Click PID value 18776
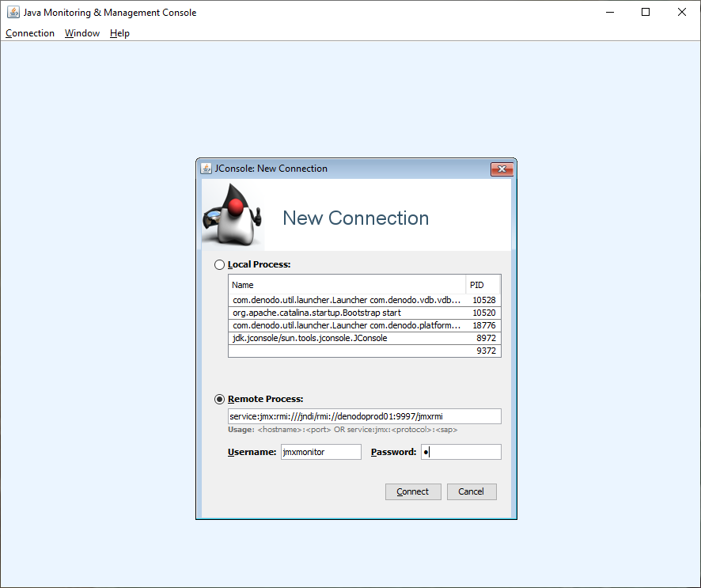This screenshot has height=588, width=701. pyautogui.click(x=484, y=325)
